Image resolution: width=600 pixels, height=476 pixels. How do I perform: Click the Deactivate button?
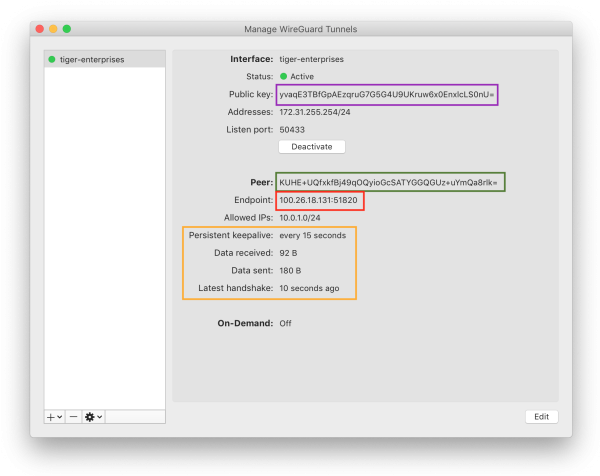312,147
